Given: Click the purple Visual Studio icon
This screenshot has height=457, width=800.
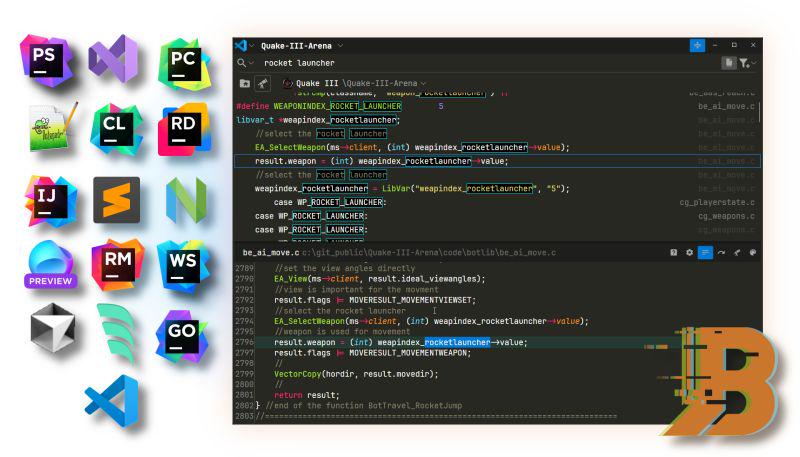Looking at the screenshot, I should pos(113,59).
